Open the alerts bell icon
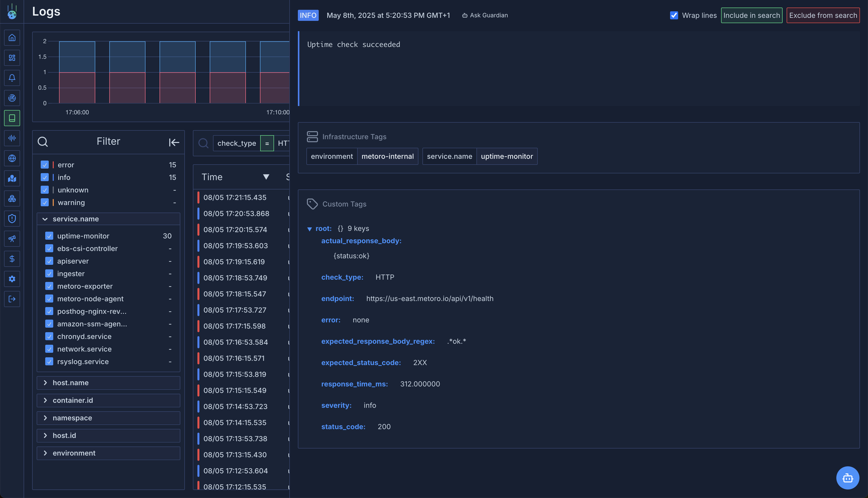This screenshot has width=868, height=498. tap(12, 78)
